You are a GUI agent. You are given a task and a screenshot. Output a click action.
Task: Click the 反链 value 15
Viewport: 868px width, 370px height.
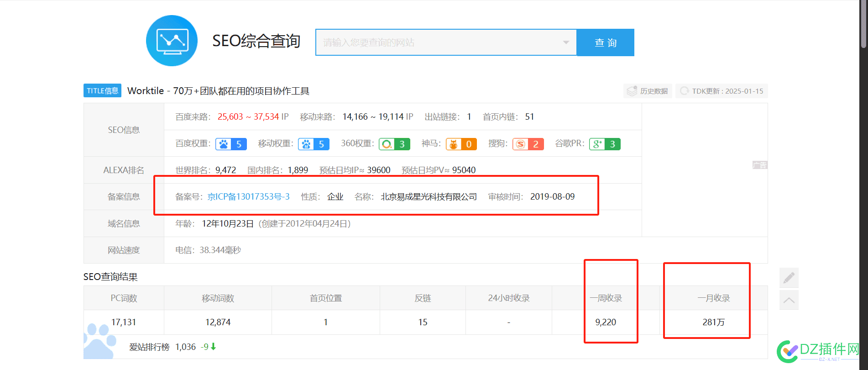click(x=423, y=322)
